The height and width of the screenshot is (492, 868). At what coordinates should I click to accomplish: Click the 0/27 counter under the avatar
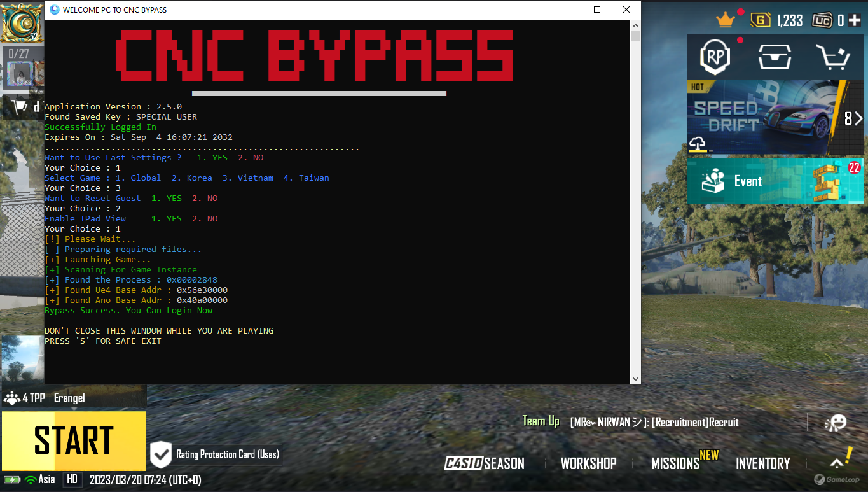coord(19,53)
